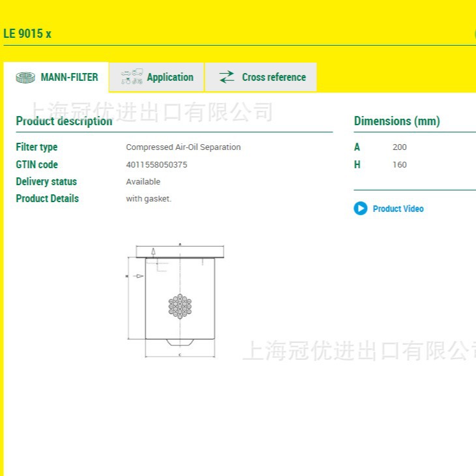Select dimension H value 160
The height and width of the screenshot is (476, 476).
(400, 165)
